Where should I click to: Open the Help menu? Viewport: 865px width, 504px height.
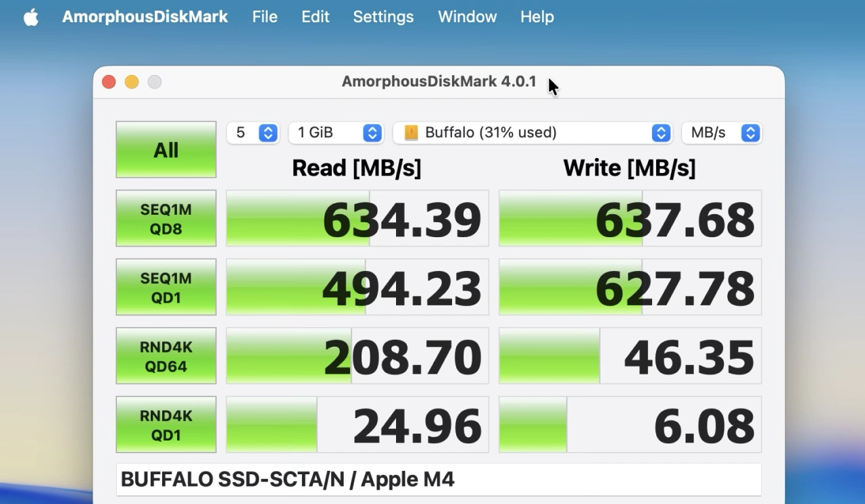click(537, 16)
